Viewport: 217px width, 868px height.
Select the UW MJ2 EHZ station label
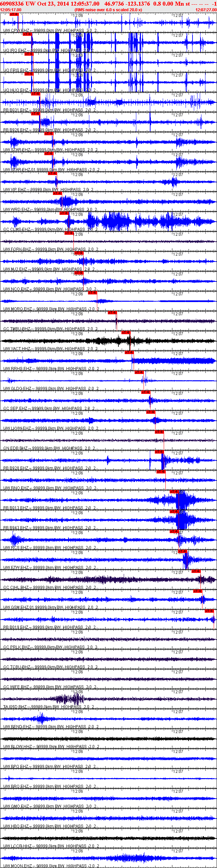tap(49, 269)
